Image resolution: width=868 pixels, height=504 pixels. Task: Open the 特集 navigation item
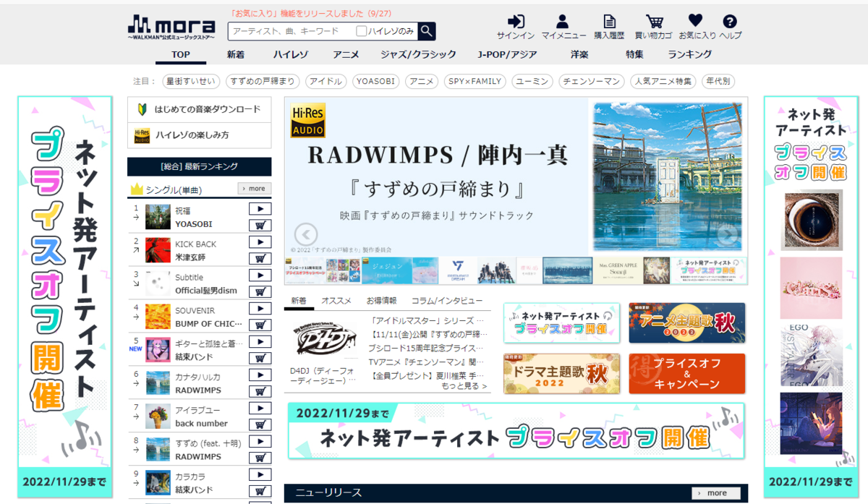click(634, 54)
